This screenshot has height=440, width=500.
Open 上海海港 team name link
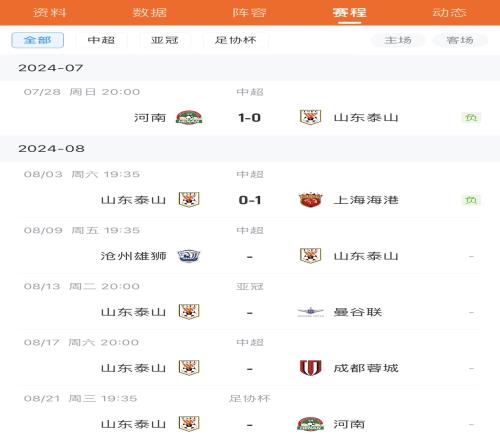click(366, 200)
